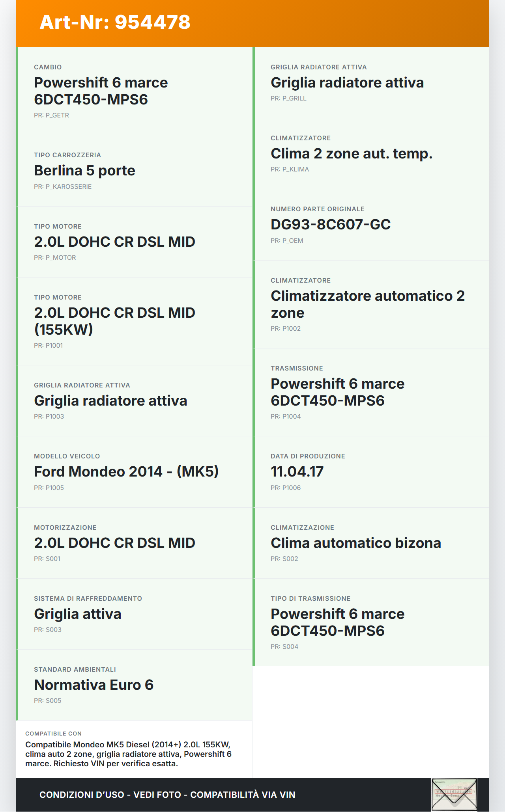Click the Climatizzatore automatico 2 zone entry

(x=367, y=304)
